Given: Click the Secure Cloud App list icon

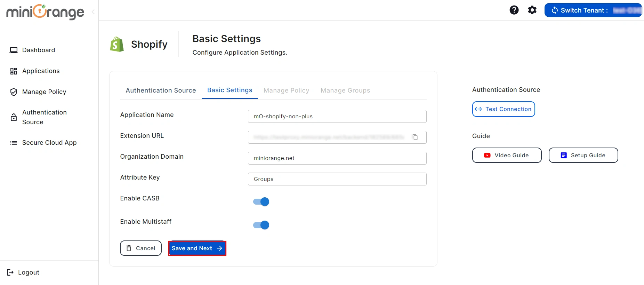Looking at the screenshot, I should point(14,143).
